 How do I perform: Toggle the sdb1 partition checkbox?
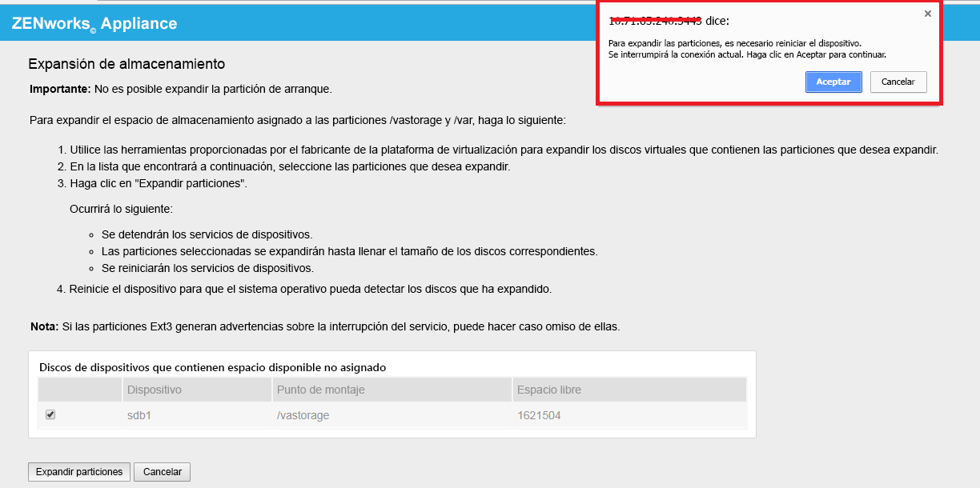point(50,414)
